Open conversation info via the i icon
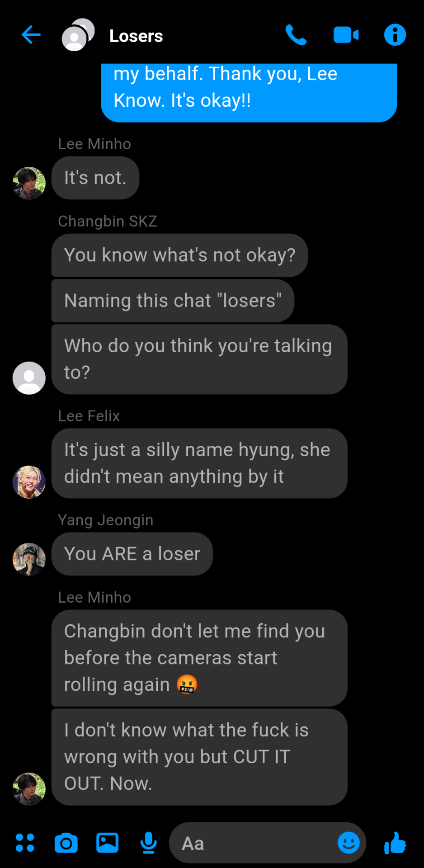 (x=395, y=35)
